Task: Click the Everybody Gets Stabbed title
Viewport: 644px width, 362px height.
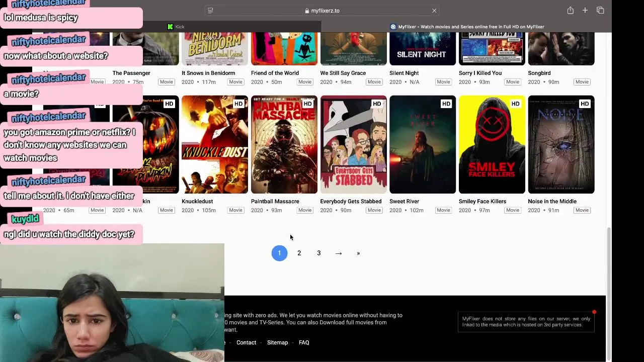Action: pyautogui.click(x=351, y=201)
